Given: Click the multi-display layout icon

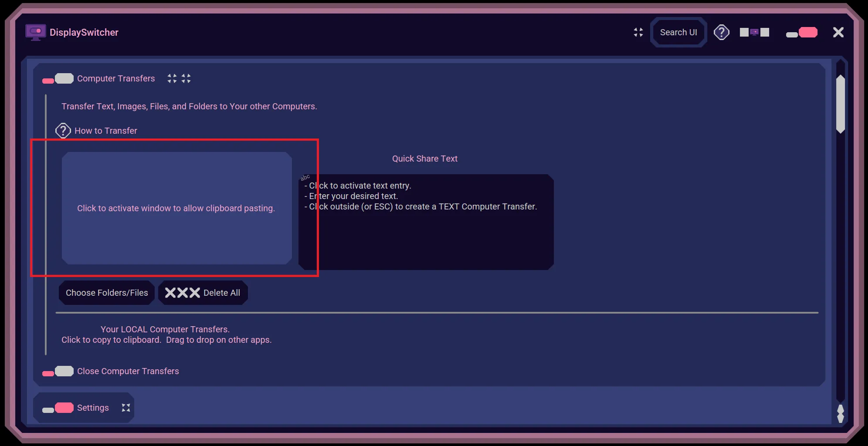Looking at the screenshot, I should point(754,32).
